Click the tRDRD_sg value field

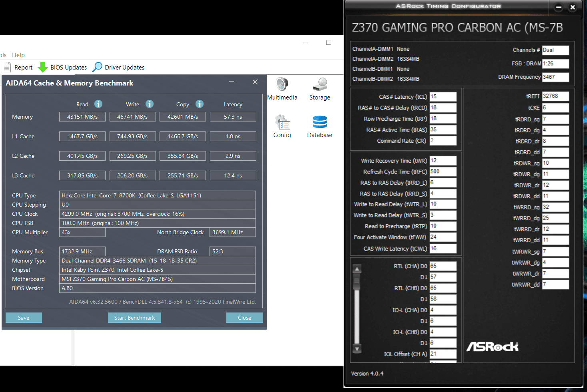pos(555,119)
